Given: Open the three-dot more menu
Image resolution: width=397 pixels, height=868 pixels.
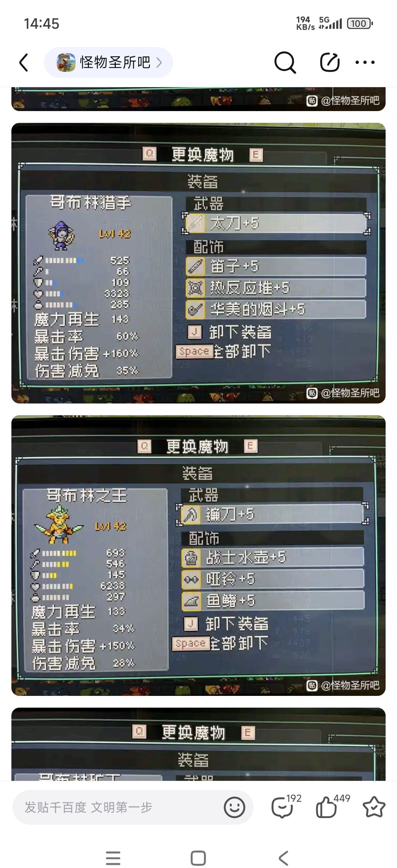Looking at the screenshot, I should pyautogui.click(x=365, y=63).
